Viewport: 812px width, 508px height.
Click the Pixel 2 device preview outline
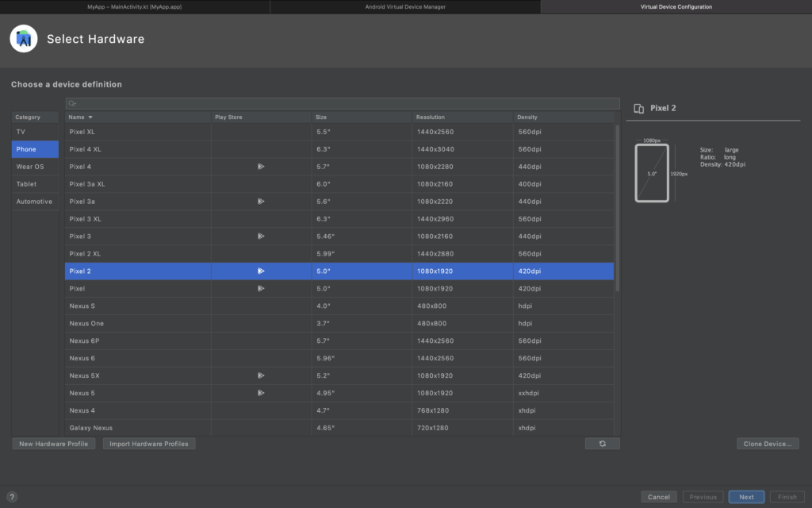tap(652, 173)
